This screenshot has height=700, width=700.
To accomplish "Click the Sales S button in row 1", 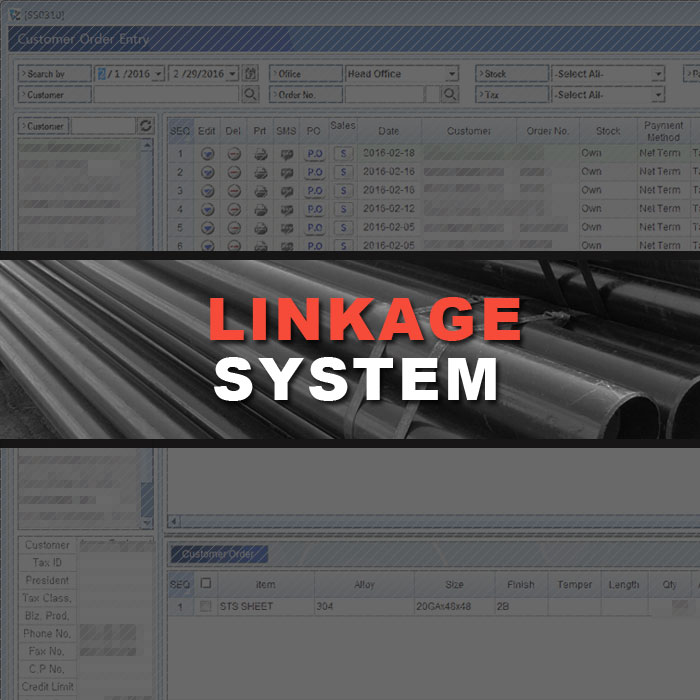I will [x=343, y=154].
